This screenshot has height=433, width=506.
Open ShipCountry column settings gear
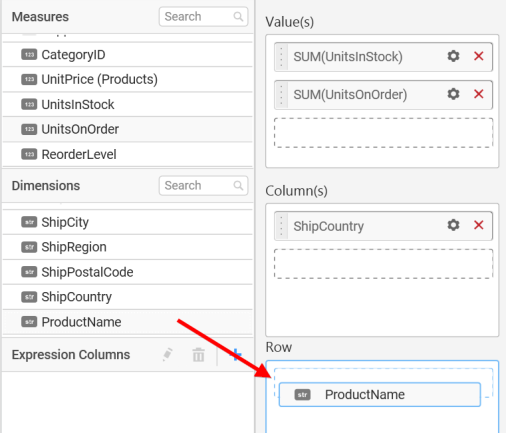coord(453,225)
